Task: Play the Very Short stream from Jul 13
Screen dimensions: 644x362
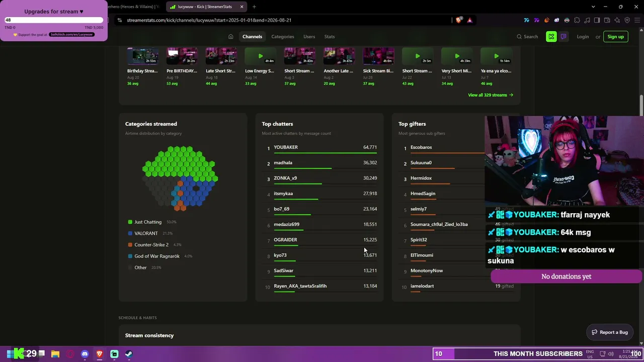Action: [x=457, y=56]
